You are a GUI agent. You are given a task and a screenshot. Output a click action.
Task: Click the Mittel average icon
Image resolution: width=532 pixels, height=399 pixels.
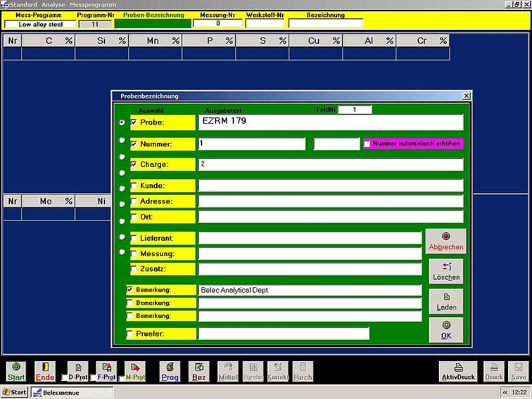(x=228, y=372)
